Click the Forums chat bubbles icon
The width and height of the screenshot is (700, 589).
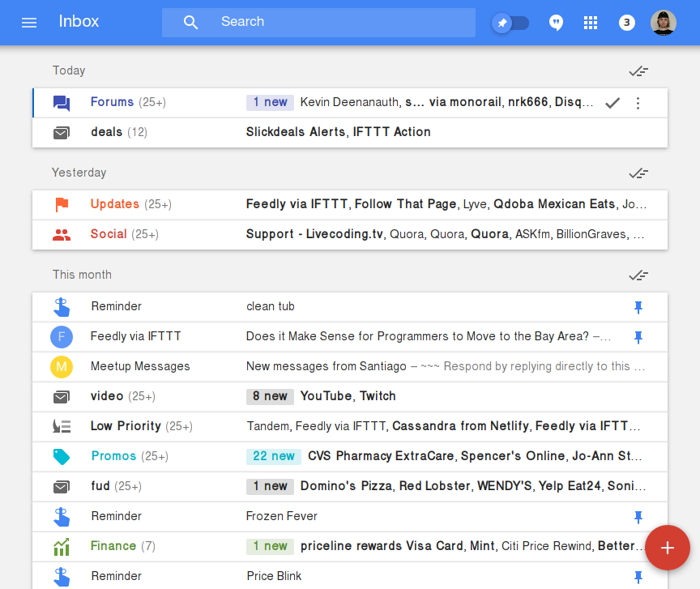pos(62,103)
